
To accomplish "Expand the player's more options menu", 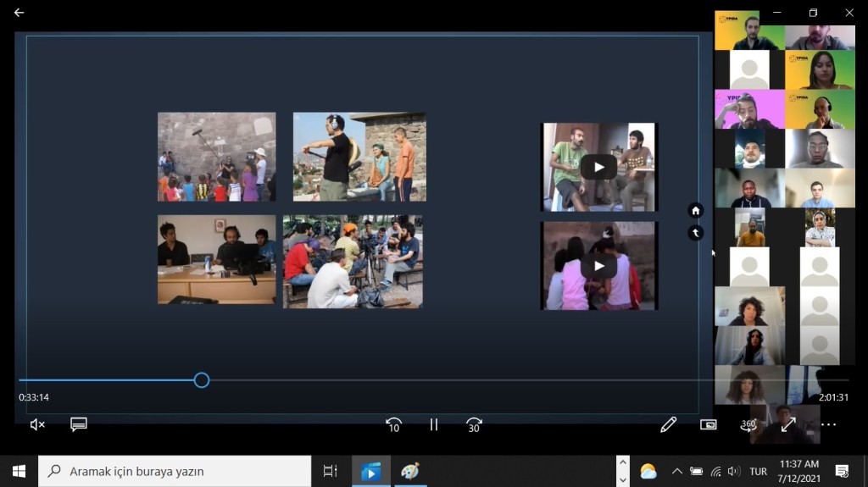I will (x=828, y=425).
